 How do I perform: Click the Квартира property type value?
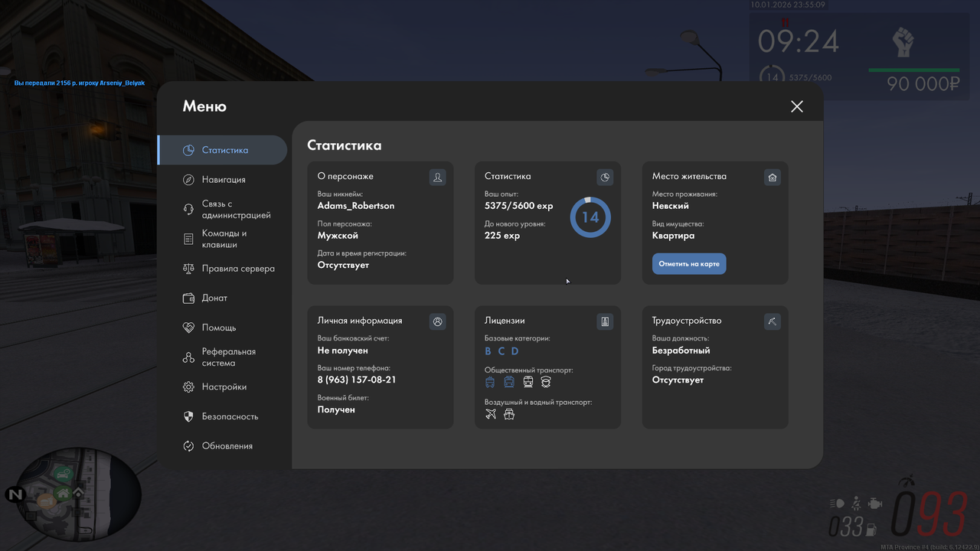[x=674, y=236]
